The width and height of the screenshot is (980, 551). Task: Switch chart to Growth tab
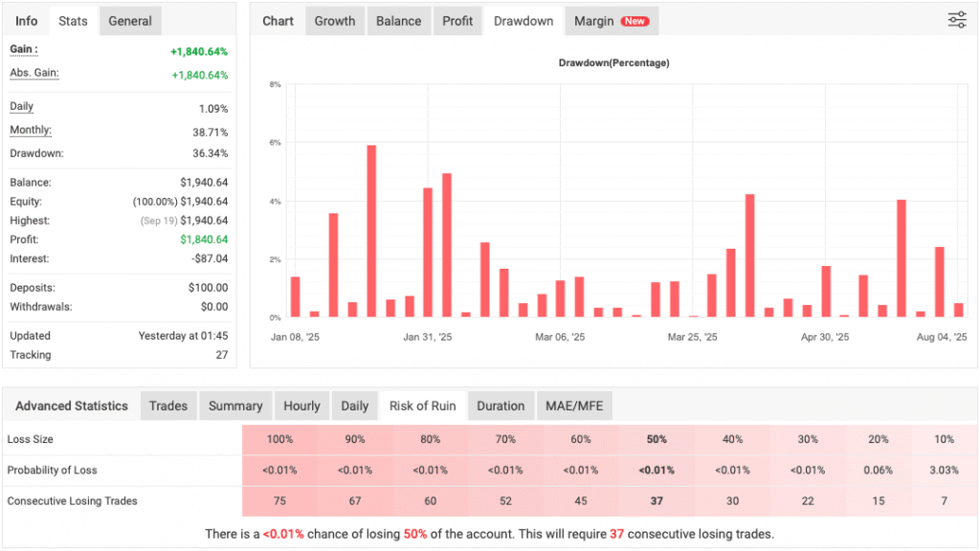(335, 21)
